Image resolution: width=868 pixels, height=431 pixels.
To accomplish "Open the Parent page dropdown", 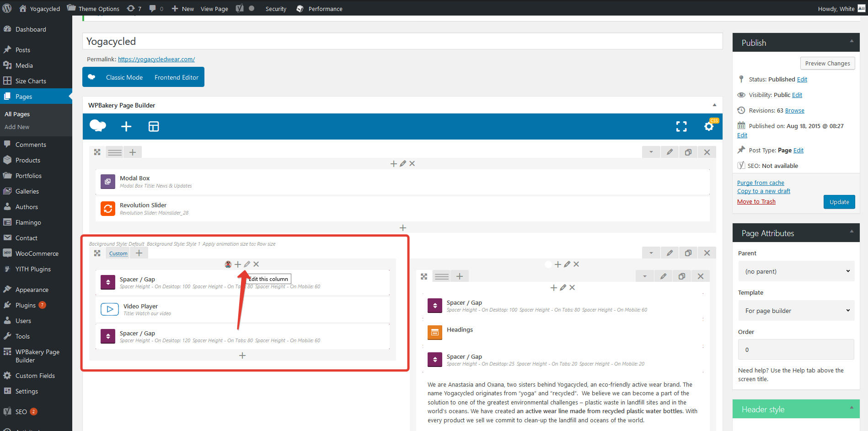I will pyautogui.click(x=796, y=271).
